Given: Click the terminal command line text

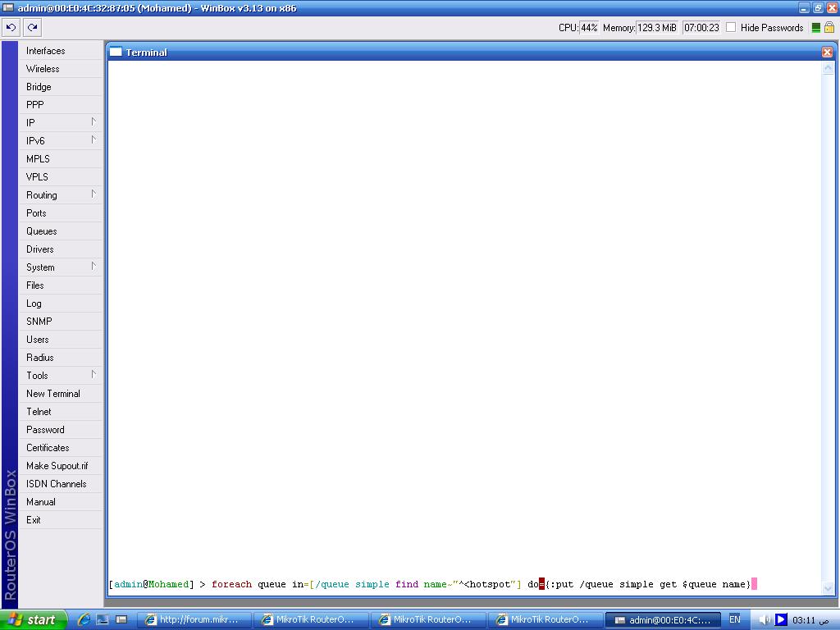Looking at the screenshot, I should [432, 584].
